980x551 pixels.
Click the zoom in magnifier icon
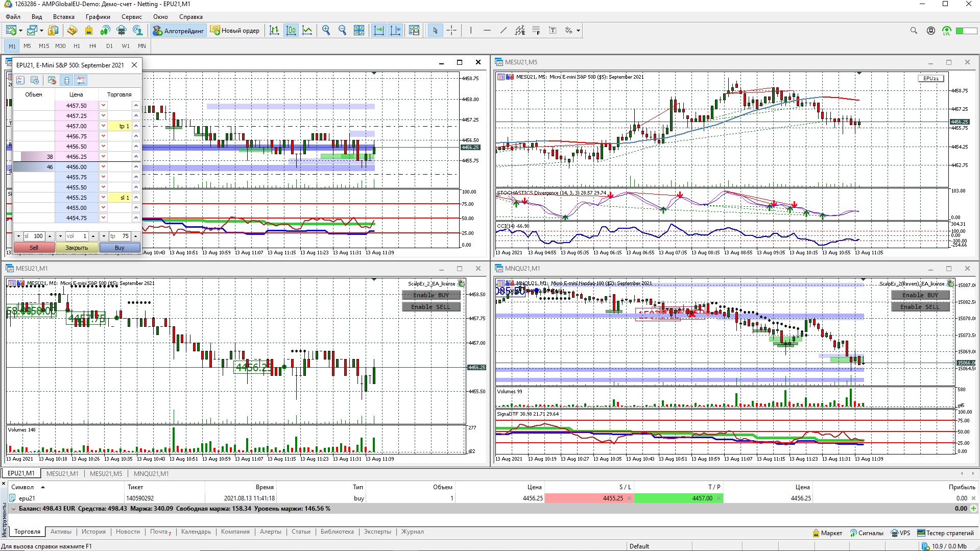tap(326, 31)
